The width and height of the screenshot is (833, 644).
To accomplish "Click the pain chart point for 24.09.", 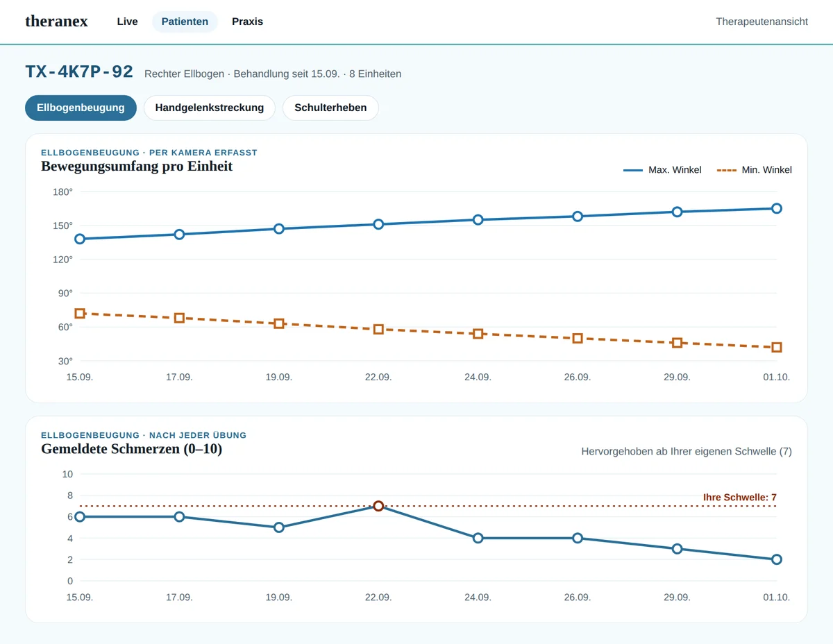I will coord(478,538).
